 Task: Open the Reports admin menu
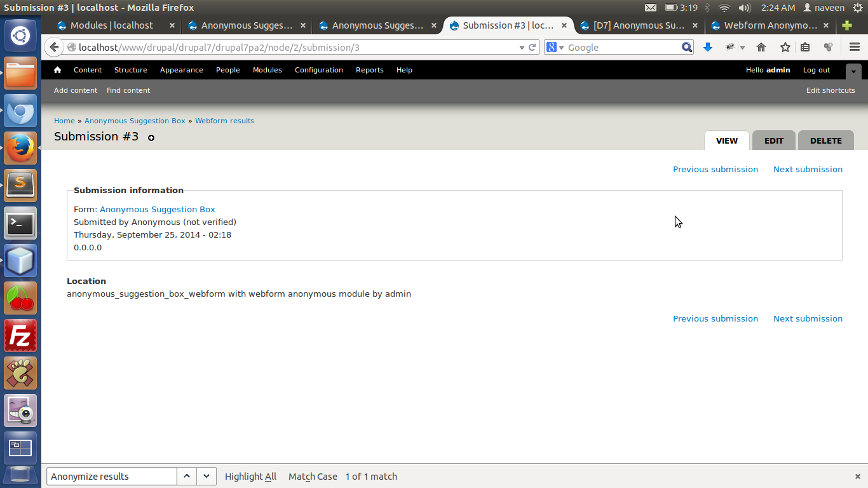(x=370, y=70)
